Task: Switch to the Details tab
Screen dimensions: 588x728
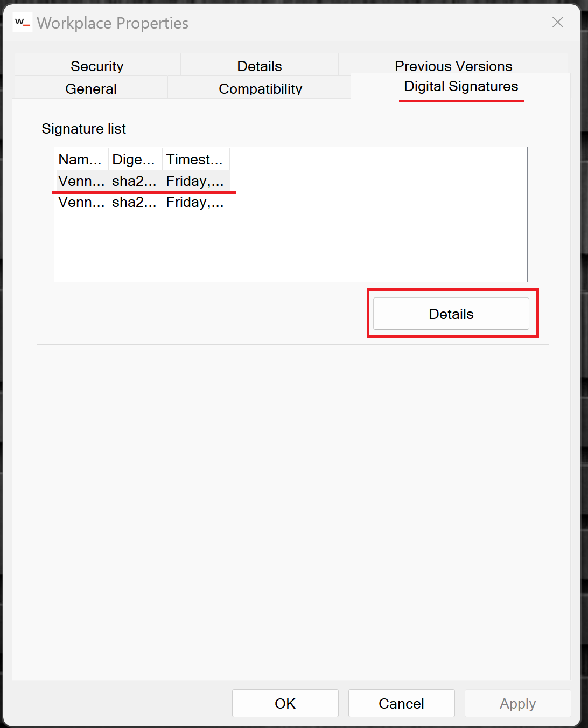Action: tap(259, 66)
